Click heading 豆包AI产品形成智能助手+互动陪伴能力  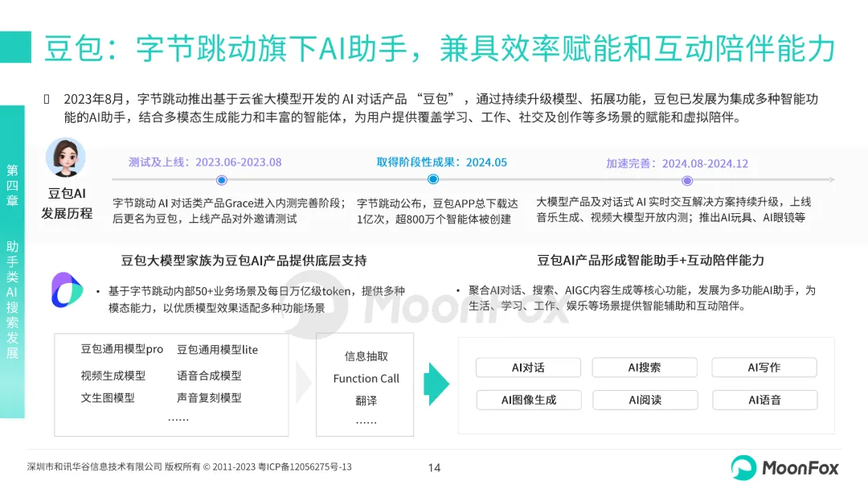click(650, 261)
